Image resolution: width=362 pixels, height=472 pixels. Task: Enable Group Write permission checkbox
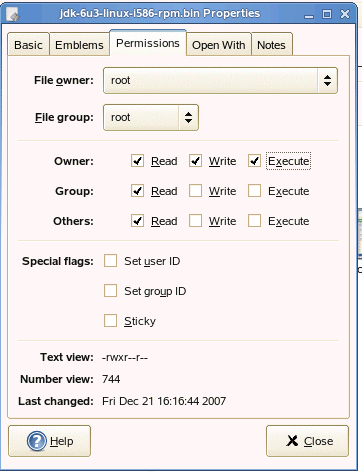click(x=195, y=191)
